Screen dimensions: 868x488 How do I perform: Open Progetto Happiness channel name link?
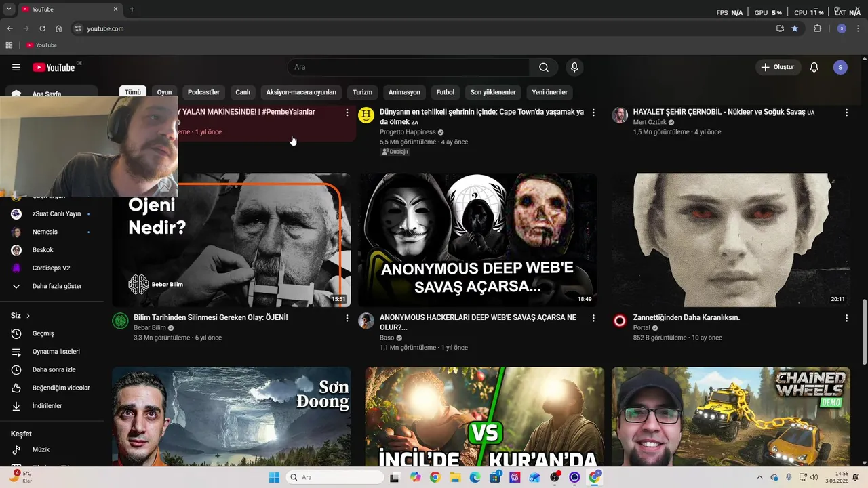tap(408, 132)
